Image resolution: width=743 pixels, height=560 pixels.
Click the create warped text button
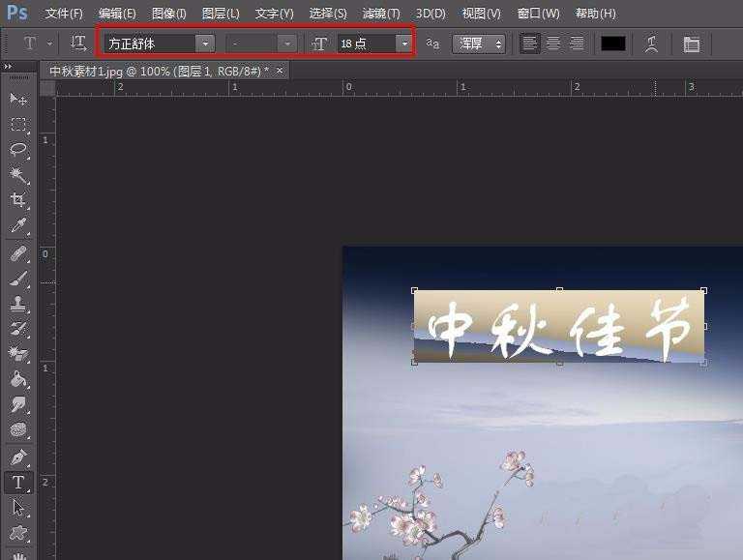pyautogui.click(x=651, y=44)
